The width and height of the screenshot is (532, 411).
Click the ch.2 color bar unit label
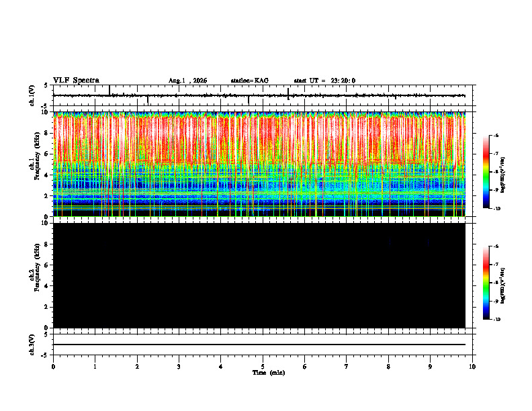(x=503, y=286)
